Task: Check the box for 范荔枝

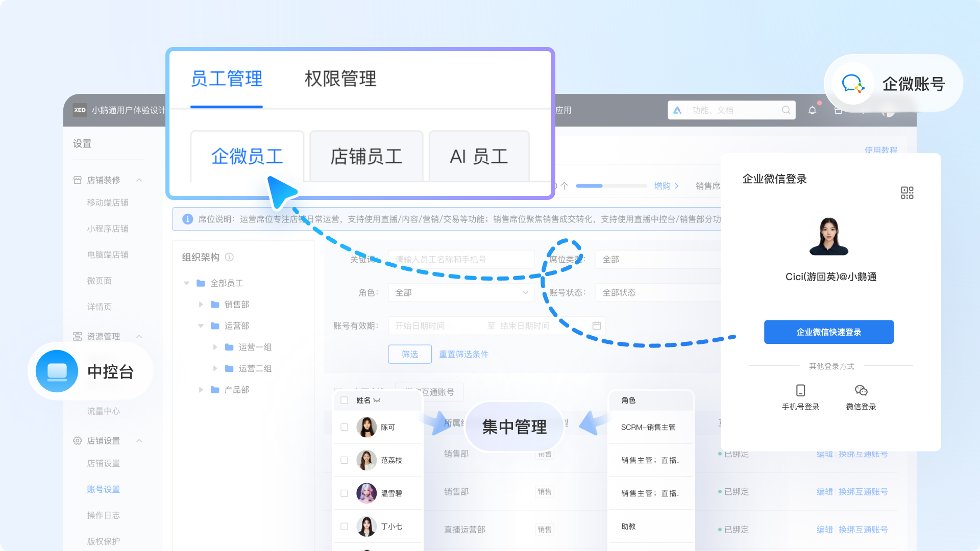Action: click(x=345, y=460)
